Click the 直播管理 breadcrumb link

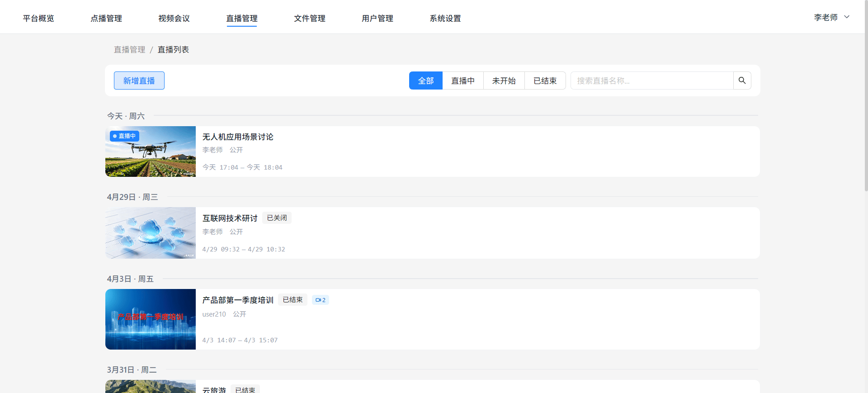pos(130,50)
